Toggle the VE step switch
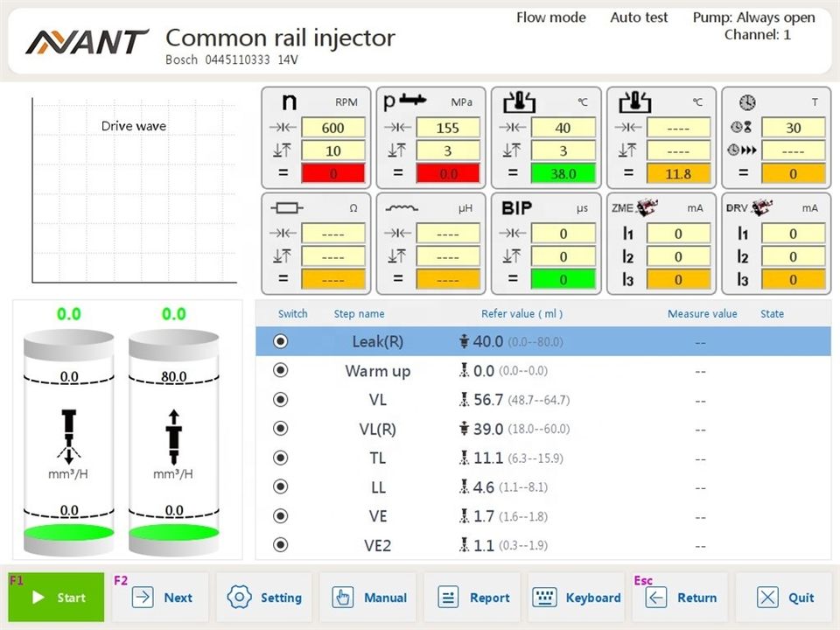 pyautogui.click(x=280, y=516)
